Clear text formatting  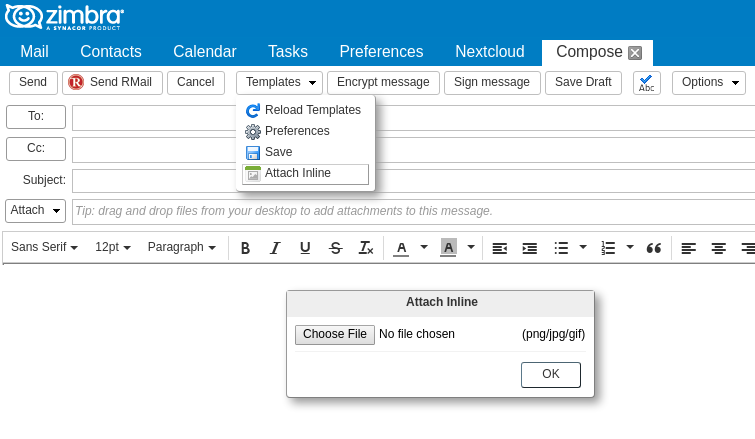[x=366, y=248]
